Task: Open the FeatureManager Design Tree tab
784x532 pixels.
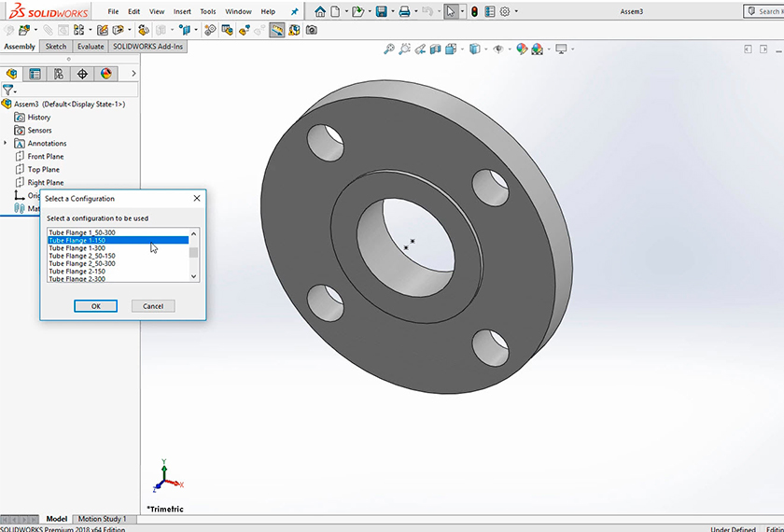Action: 12,74
